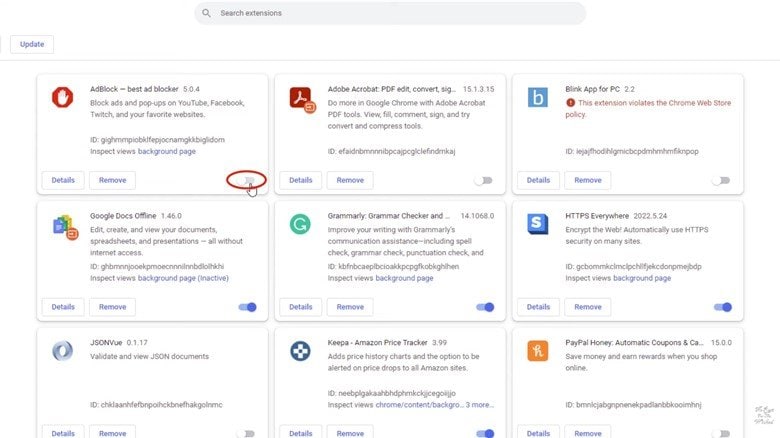Click Grammarly version 14.1068.0 text
Image resolution: width=780 pixels, height=438 pixels.
click(477, 216)
